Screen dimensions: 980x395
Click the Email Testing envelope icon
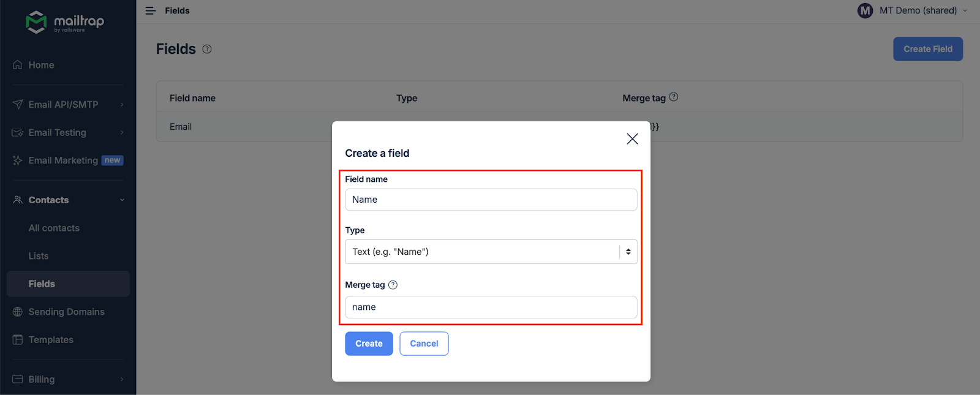[17, 132]
